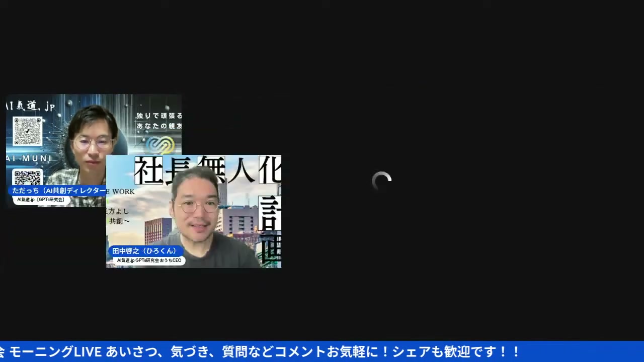Click the infinity logo in ただっち's video
Viewport: 644px width, 362px height.
[160, 145]
